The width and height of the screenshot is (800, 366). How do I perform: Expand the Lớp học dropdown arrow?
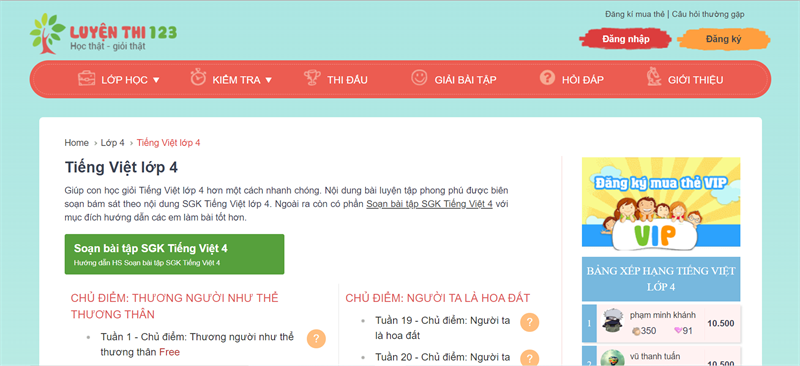point(156,80)
